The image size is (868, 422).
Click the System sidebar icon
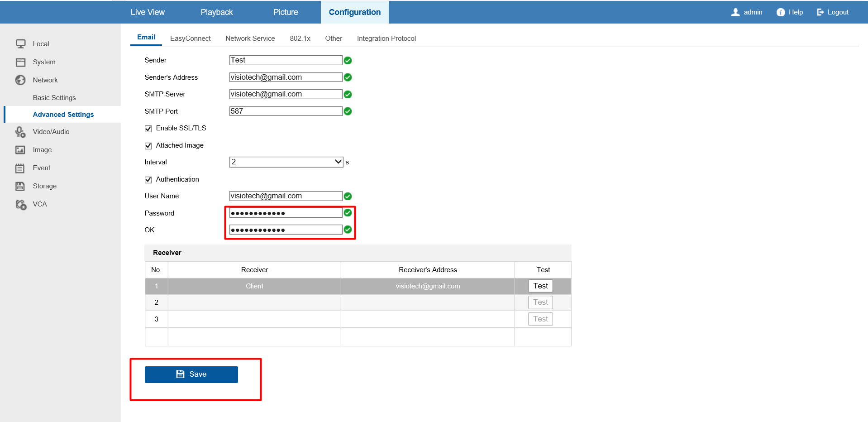pyautogui.click(x=20, y=62)
